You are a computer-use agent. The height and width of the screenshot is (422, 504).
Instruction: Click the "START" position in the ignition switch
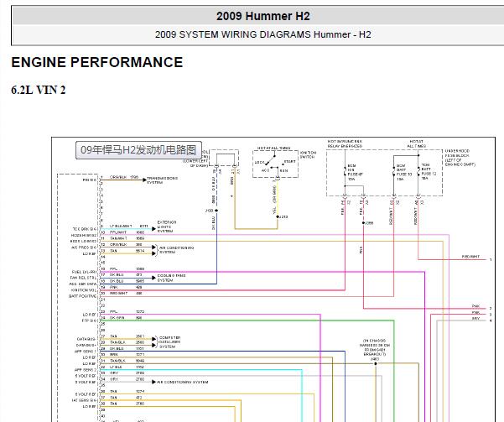click(289, 161)
